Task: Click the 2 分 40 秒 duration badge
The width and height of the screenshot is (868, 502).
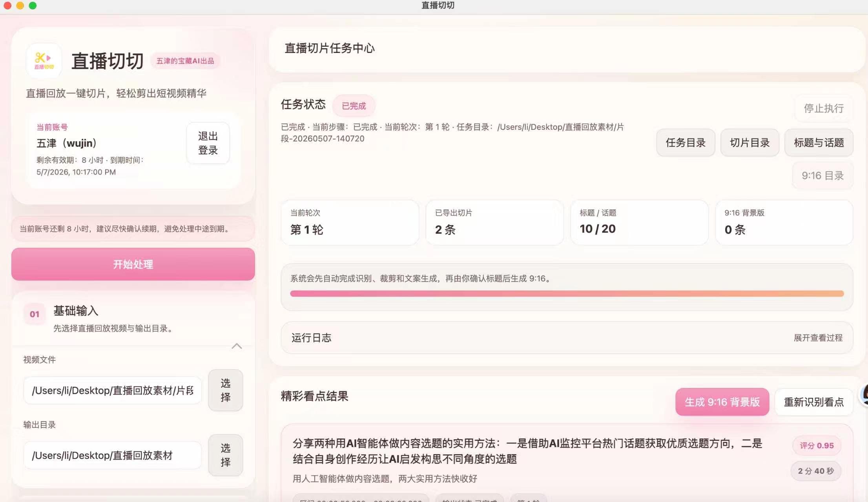Action: coord(815,471)
